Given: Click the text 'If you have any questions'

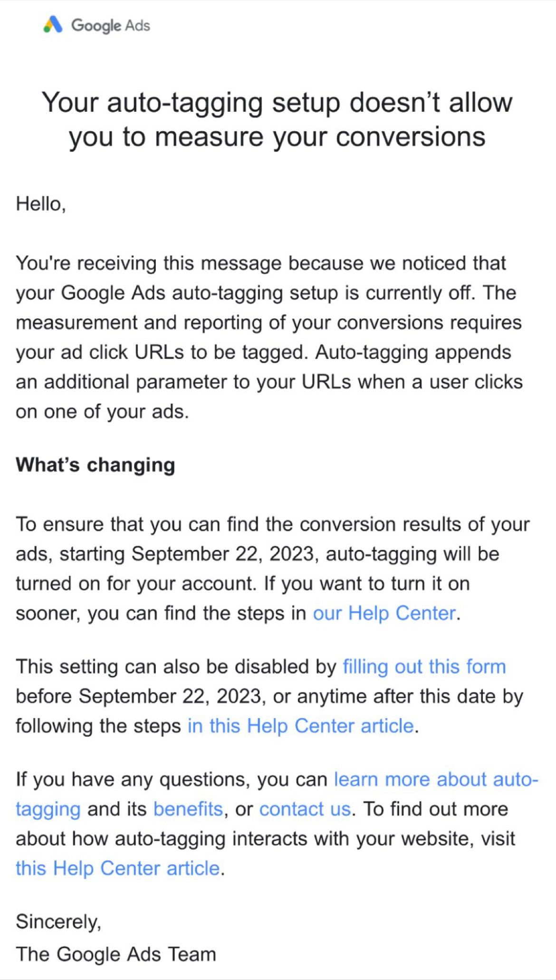Looking at the screenshot, I should [x=171, y=779].
